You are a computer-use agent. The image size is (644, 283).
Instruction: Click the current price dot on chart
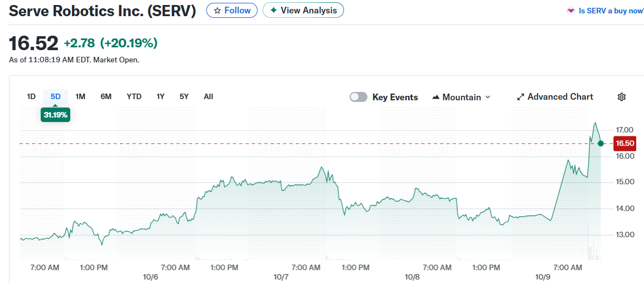coord(601,143)
